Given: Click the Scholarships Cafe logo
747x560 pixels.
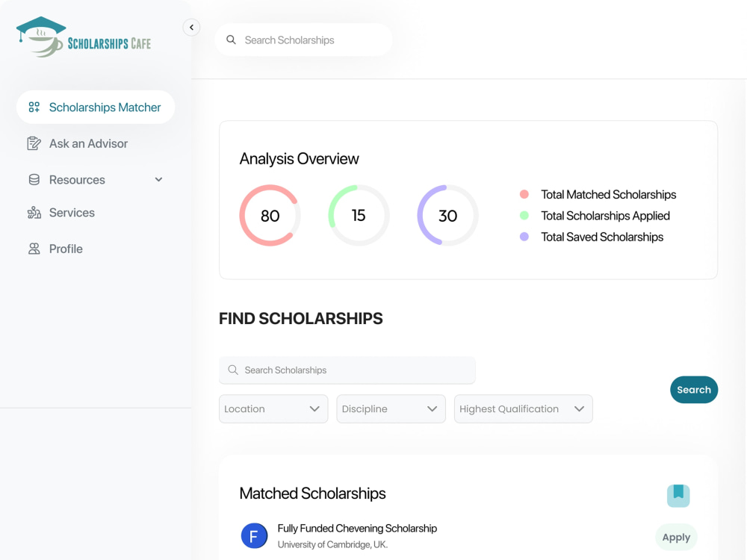Looking at the screenshot, I should (x=84, y=37).
